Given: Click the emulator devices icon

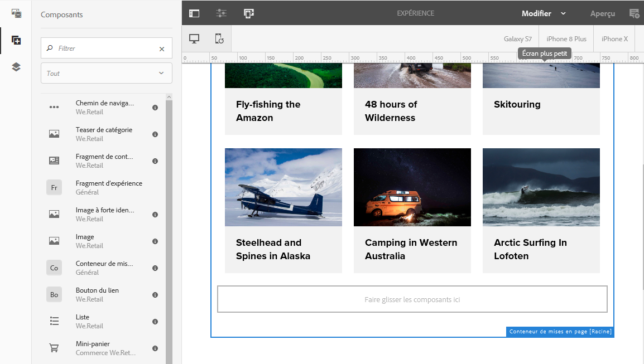Looking at the screenshot, I should click(x=249, y=13).
